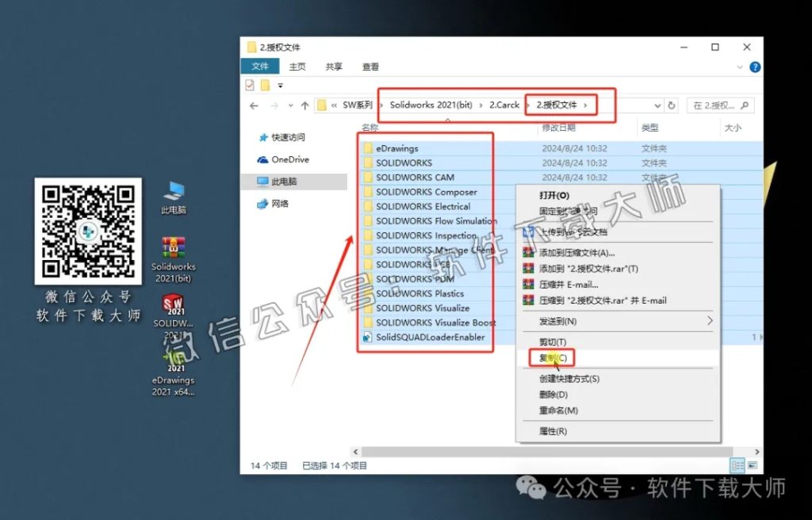This screenshot has height=520, width=812.
Task: Switch to details view in status bar
Action: (x=737, y=465)
